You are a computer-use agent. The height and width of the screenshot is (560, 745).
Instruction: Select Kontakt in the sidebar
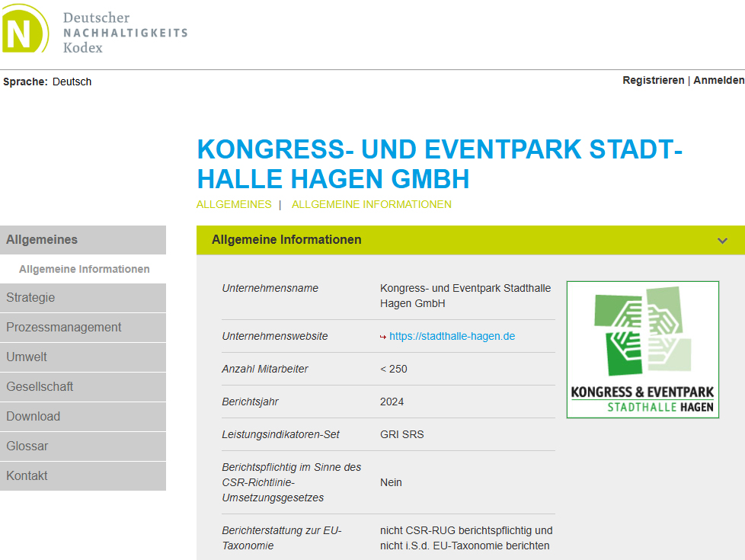(27, 476)
